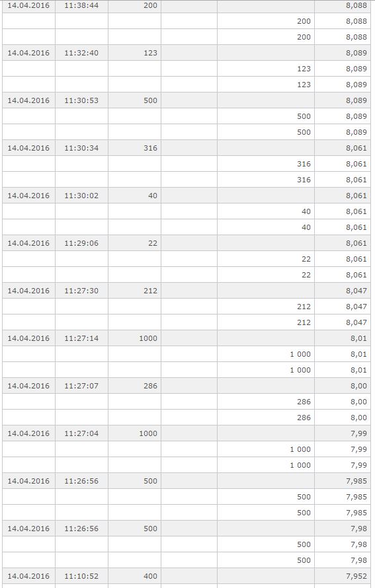Image resolution: width=375 pixels, height=588 pixels.
Task: Select volume 316 in the 11:30:34 header row
Action: [150, 148]
